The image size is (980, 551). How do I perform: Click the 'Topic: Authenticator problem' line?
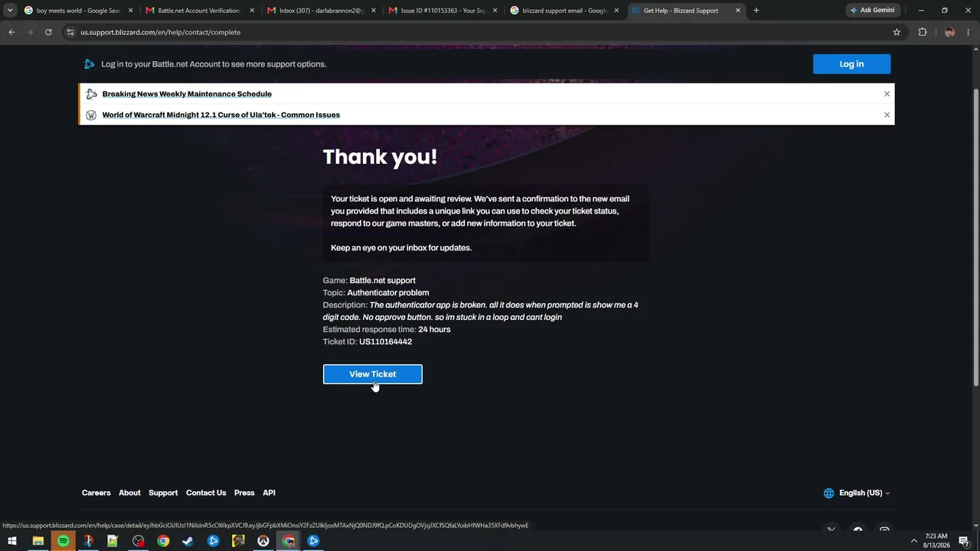(376, 292)
